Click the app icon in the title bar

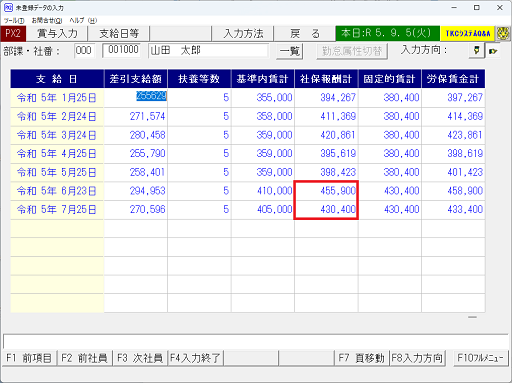(x=8, y=7)
